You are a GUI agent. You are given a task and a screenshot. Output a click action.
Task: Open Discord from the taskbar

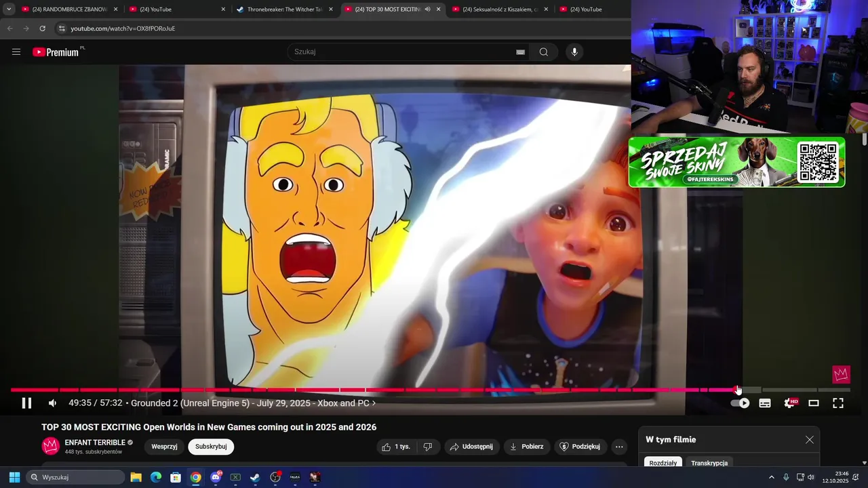pos(216,477)
